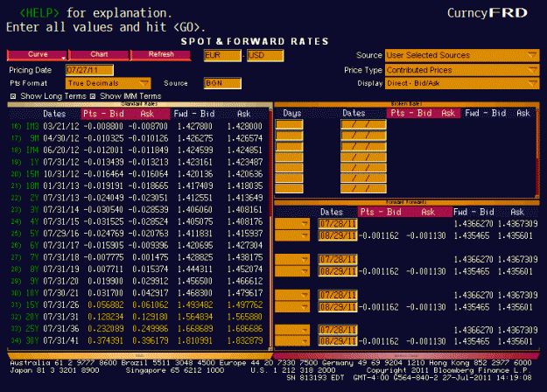Screen dimensions: 547x392
Task: Click the Chart button
Action: [x=99, y=55]
